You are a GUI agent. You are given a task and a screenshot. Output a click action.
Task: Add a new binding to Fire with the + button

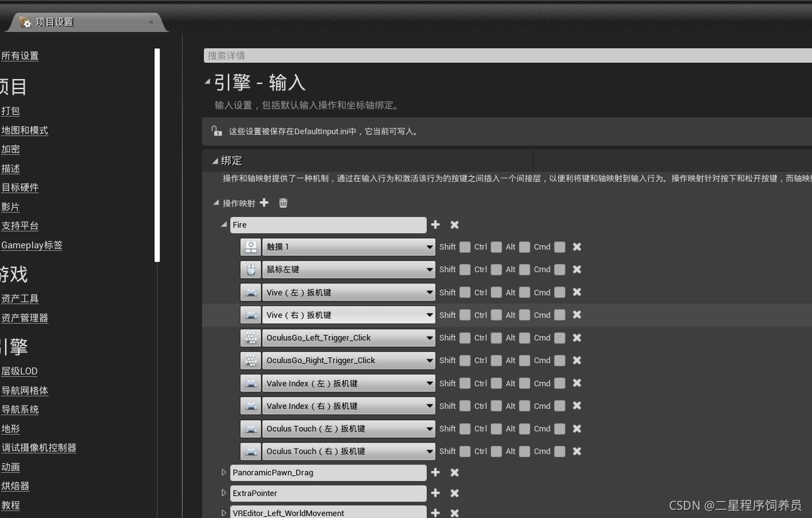(435, 225)
